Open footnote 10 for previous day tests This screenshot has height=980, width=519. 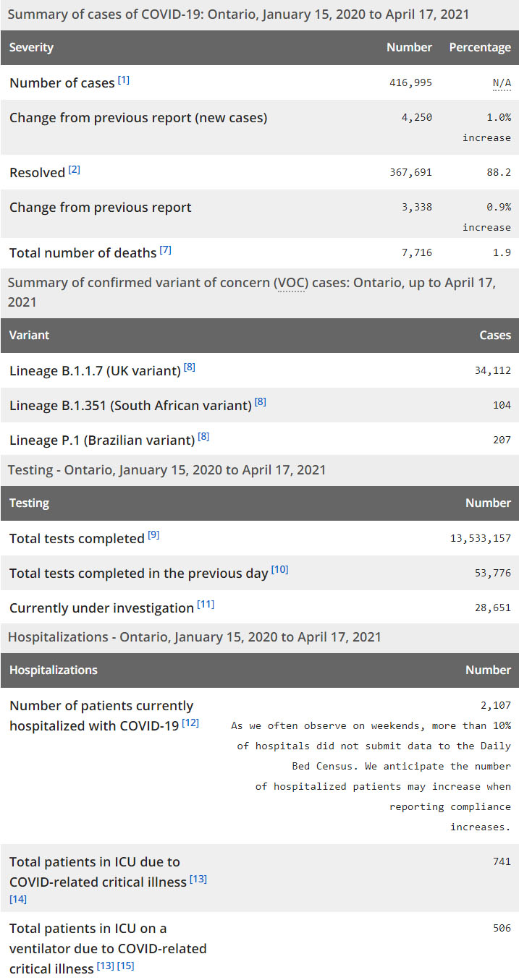(x=280, y=571)
